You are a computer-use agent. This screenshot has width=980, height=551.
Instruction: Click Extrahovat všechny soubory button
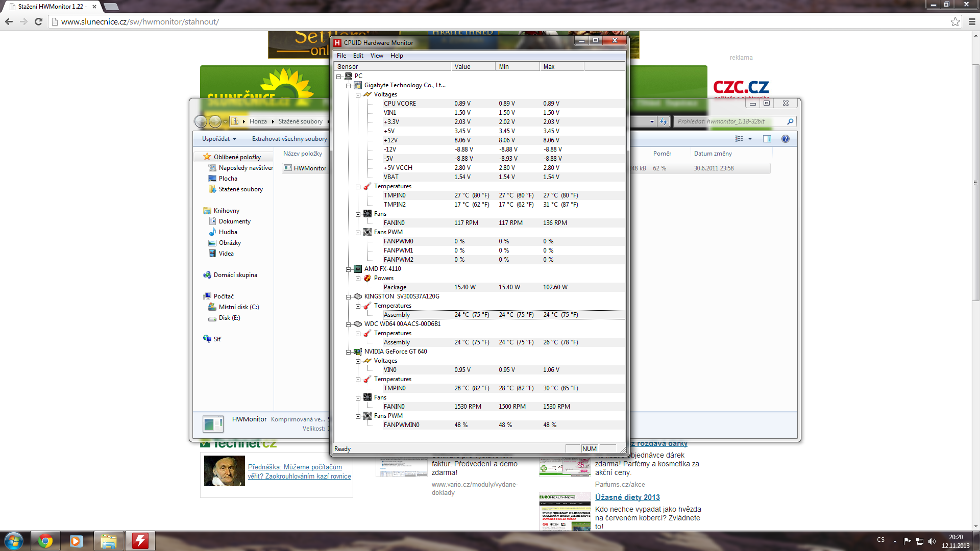(x=289, y=139)
